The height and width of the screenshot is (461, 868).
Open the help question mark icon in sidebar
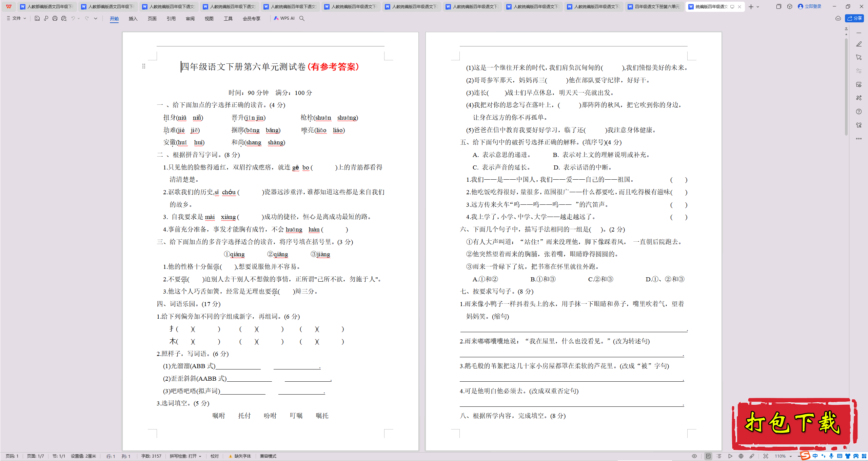(x=859, y=112)
